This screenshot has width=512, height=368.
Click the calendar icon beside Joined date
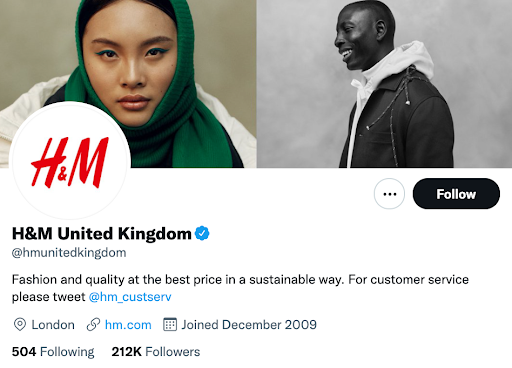pos(170,324)
